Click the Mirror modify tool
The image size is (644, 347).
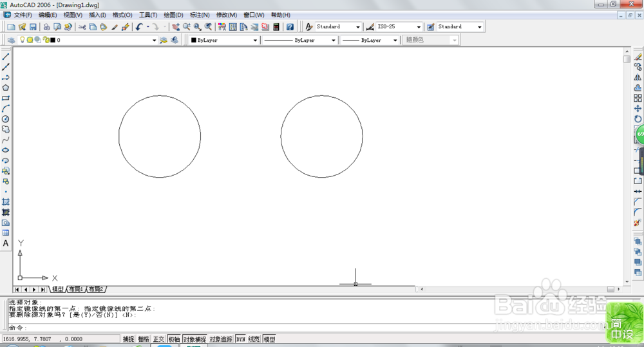(x=638, y=78)
